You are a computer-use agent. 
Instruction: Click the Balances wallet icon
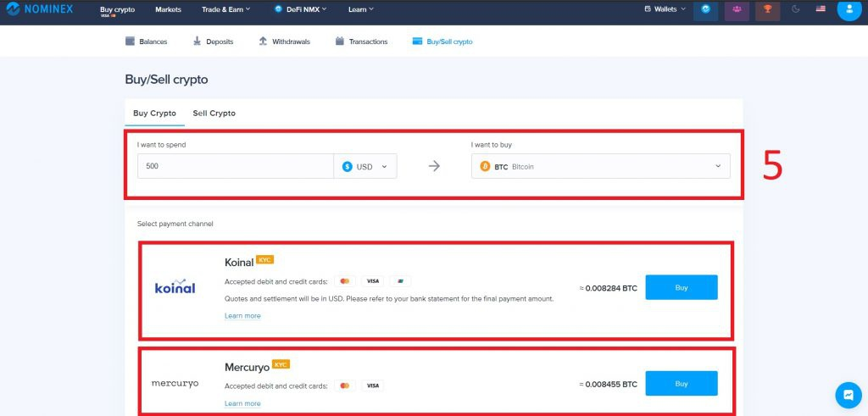(x=130, y=41)
